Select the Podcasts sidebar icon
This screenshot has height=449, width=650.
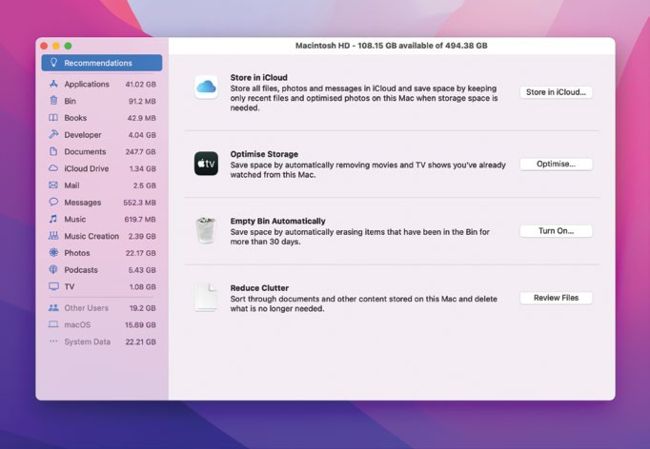(53, 270)
